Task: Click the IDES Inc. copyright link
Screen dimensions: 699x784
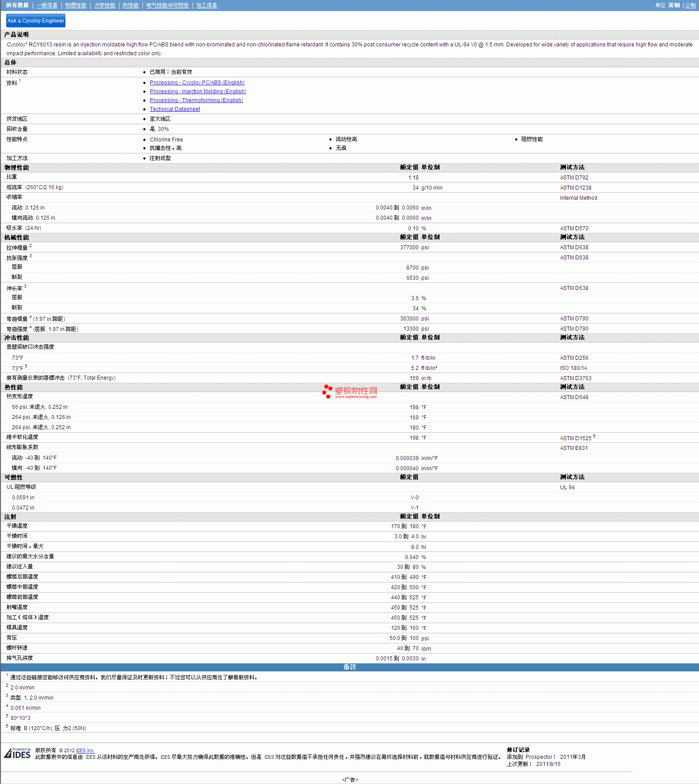Action: tap(85, 750)
